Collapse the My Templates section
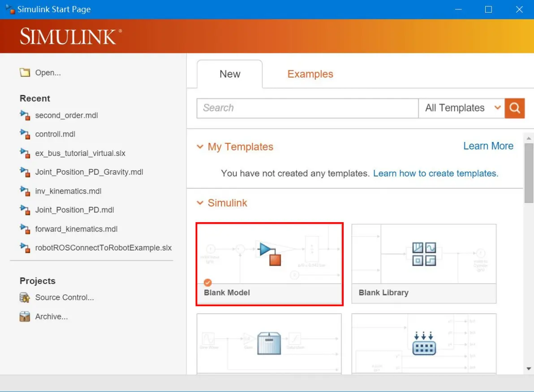This screenshot has width=534, height=392. pyautogui.click(x=200, y=147)
